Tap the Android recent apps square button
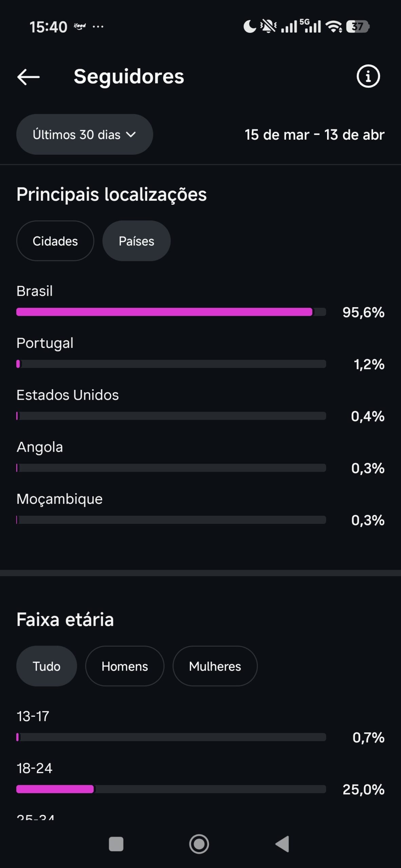Image resolution: width=401 pixels, height=868 pixels. 116,844
